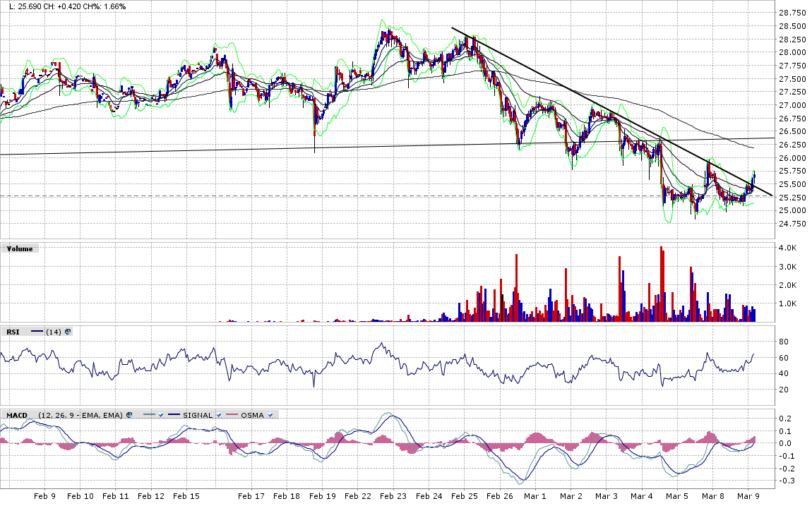812x506 pixels.
Task: Click the SIGNAL line color swatch
Action: coord(174,415)
